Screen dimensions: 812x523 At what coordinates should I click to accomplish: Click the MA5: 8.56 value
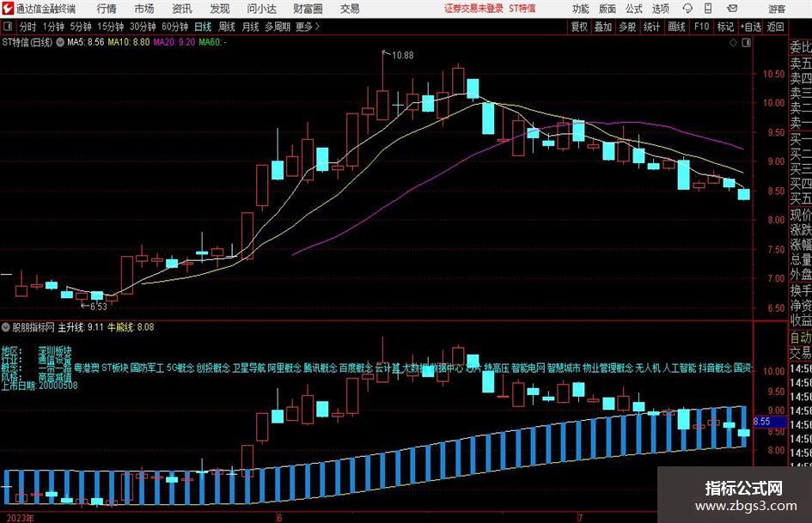[x=85, y=42]
